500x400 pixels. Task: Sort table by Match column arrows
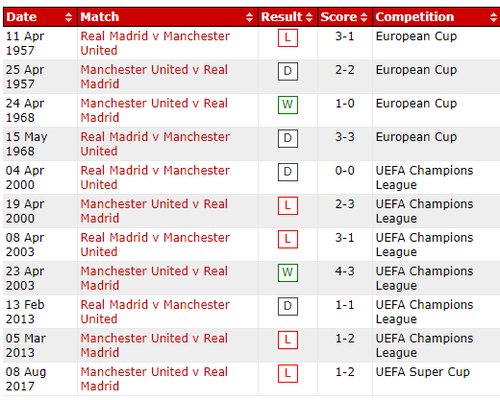click(x=249, y=17)
